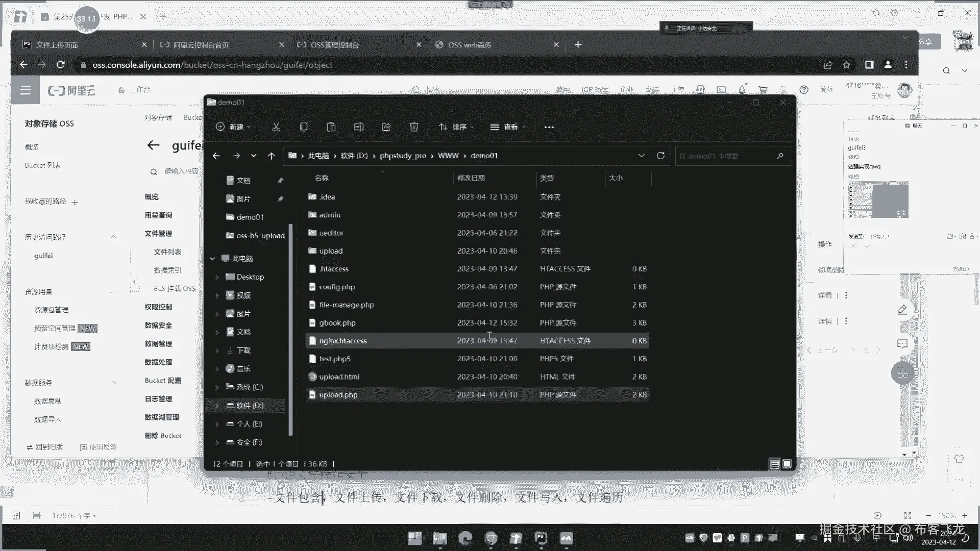This screenshot has height=551, width=980.
Task: Switch to large thumbnails view icon
Action: 787,464
